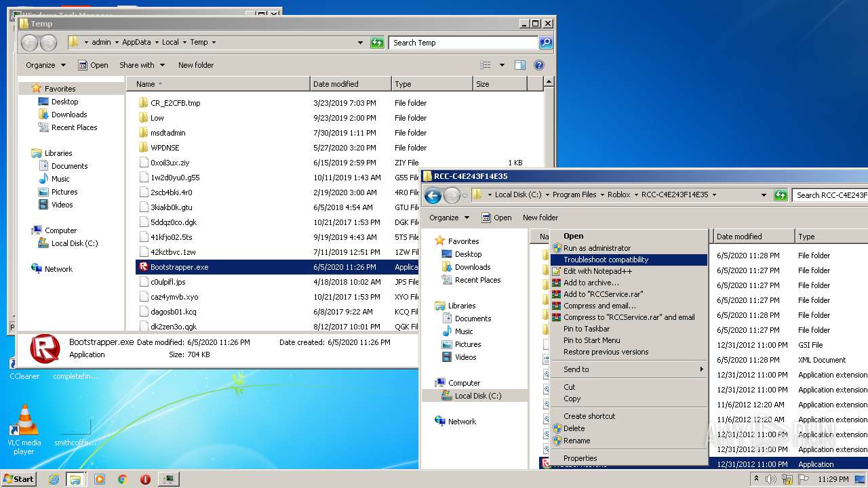Image resolution: width=868 pixels, height=488 pixels.
Task: Select Troubleshoot compatibility menu item
Action: pos(629,260)
